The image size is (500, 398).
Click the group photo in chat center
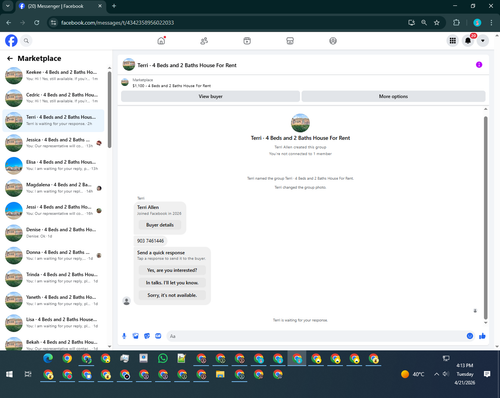click(300, 123)
